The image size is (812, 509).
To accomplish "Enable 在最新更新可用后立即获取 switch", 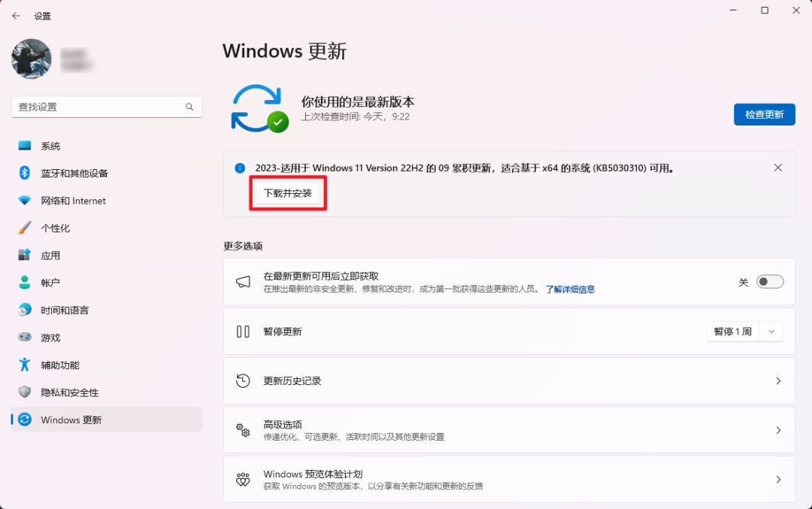I will click(768, 281).
